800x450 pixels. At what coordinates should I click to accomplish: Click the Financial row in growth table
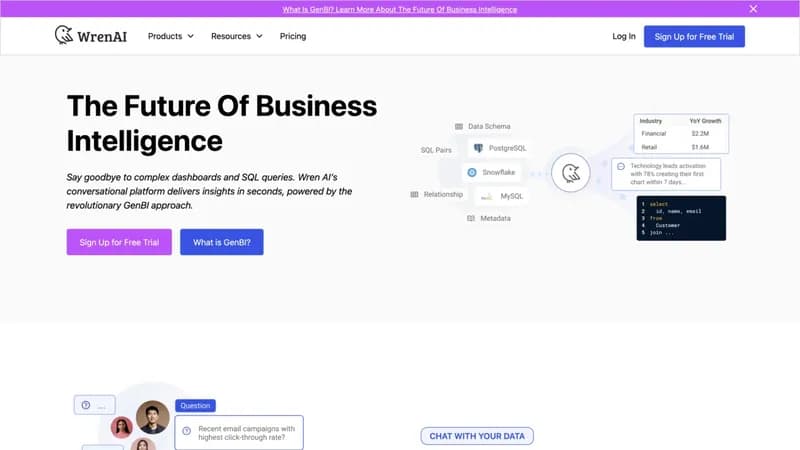click(681, 134)
